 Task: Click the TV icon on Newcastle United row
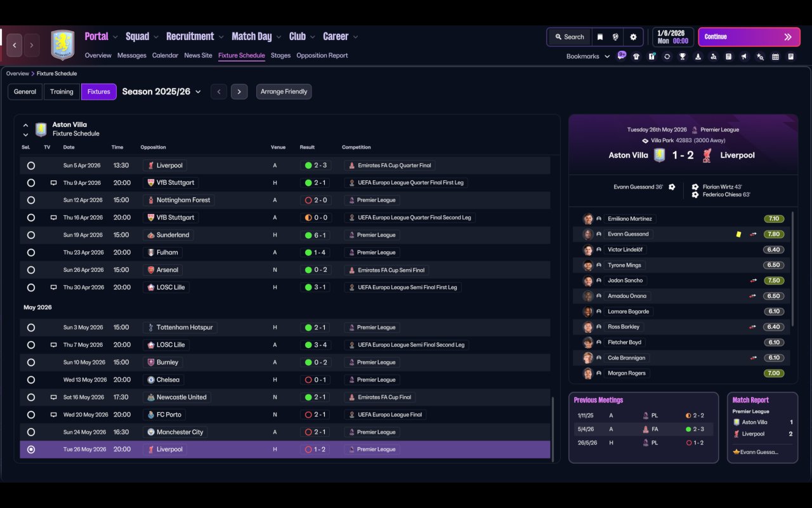(54, 398)
